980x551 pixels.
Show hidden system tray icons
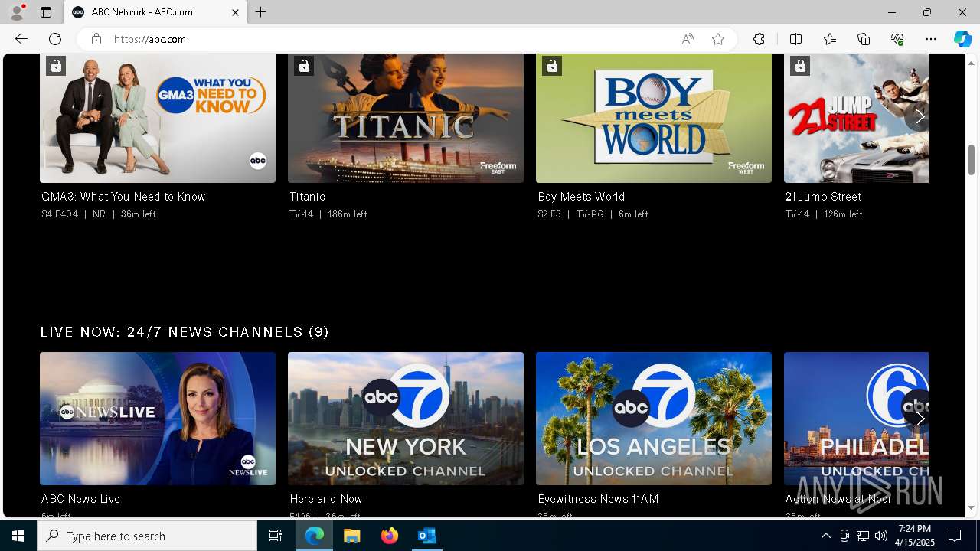coord(825,536)
